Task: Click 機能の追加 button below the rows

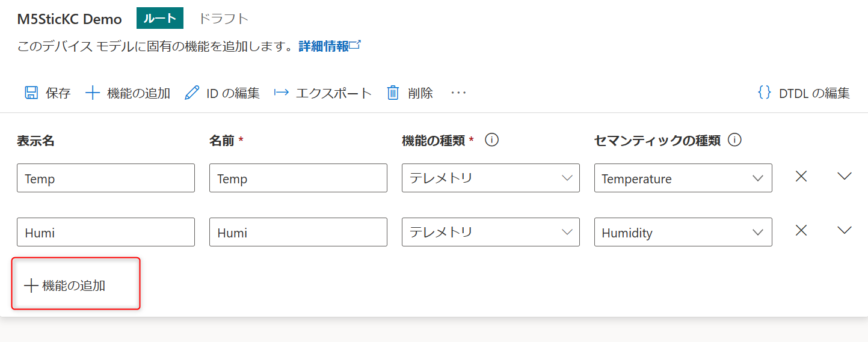Action: tap(65, 286)
